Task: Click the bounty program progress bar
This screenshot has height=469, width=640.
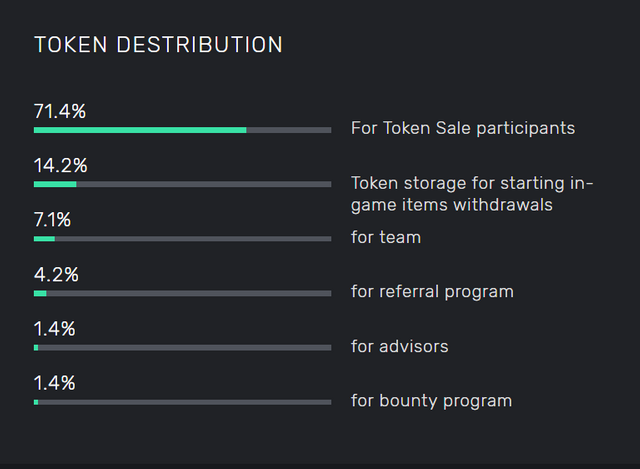Action: (182, 402)
